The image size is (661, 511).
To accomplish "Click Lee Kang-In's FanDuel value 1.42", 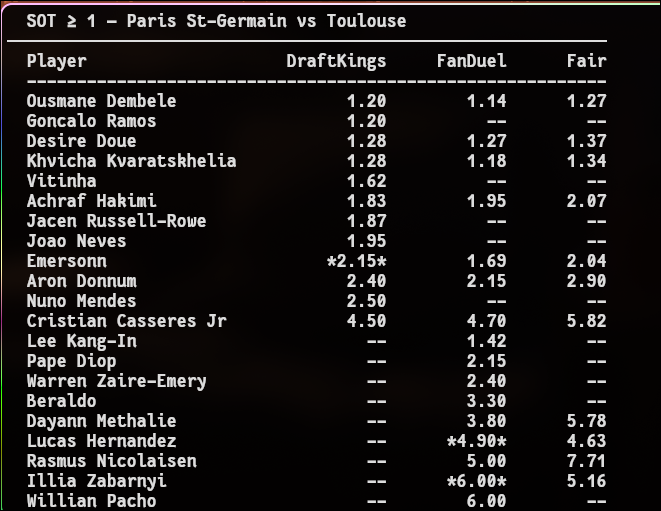I will click(x=486, y=341).
